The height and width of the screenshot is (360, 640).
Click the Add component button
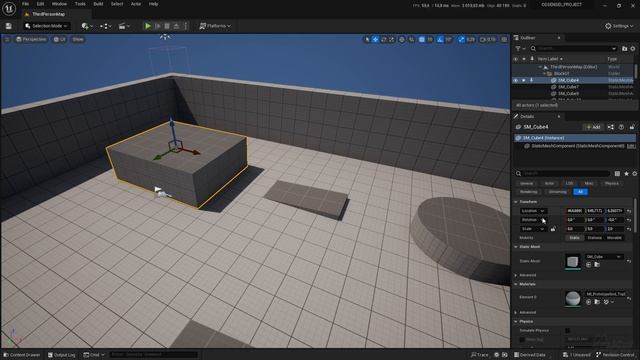593,127
